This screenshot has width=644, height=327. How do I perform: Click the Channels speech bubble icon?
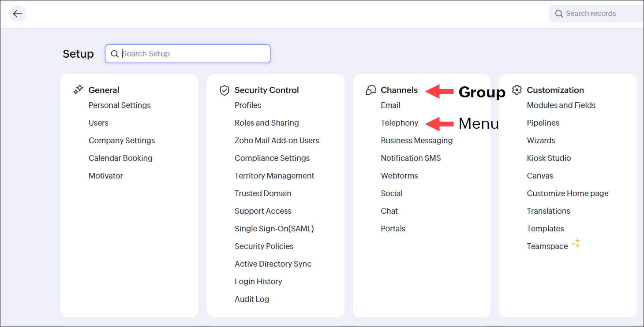coord(371,90)
